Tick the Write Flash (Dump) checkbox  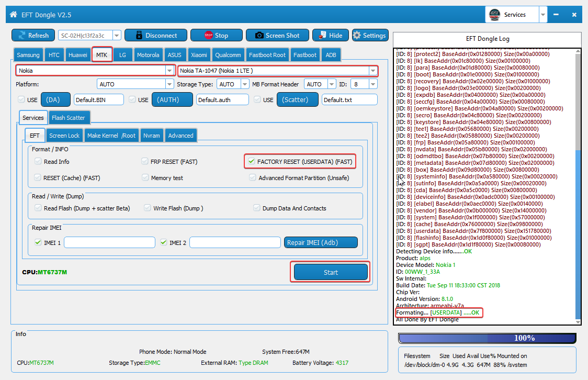pos(148,208)
